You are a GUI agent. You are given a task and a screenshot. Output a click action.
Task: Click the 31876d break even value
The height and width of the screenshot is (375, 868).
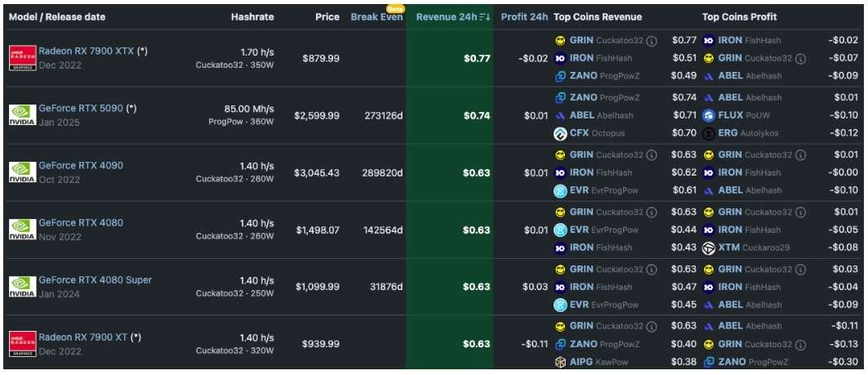386,287
